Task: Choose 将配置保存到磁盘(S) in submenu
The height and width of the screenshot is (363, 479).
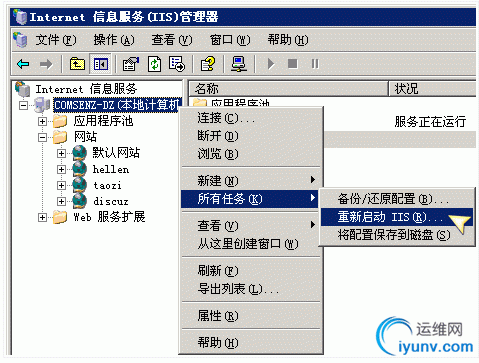Action: pyautogui.click(x=397, y=235)
